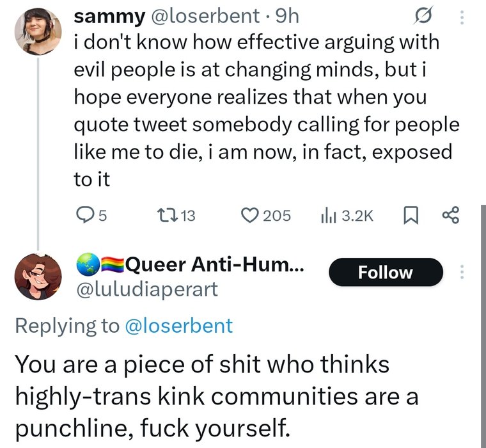This screenshot has height=448, width=486.
Task: Follow the @luludiaperart account
Action: tap(385, 273)
